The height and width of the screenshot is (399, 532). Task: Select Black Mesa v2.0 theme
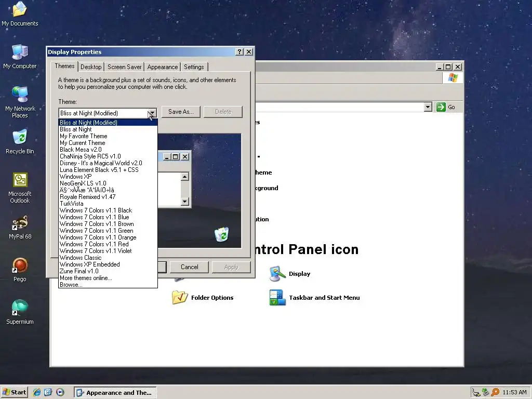click(108, 150)
